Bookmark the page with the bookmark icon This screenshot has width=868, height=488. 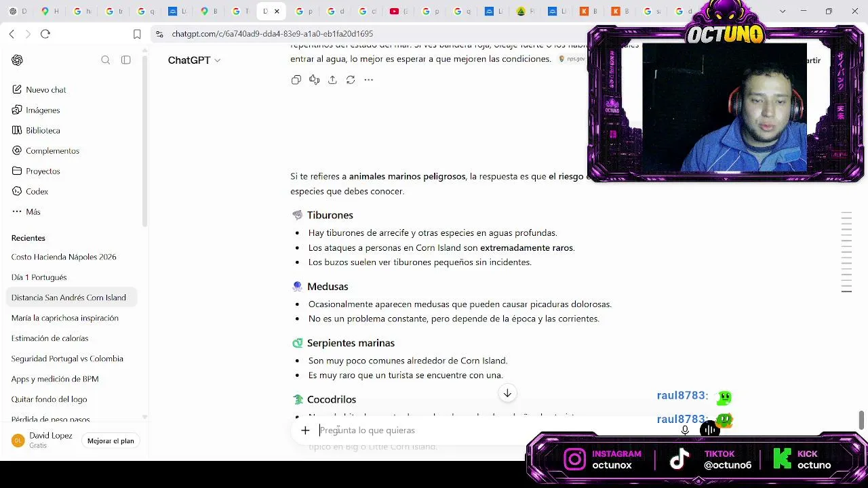click(x=137, y=34)
